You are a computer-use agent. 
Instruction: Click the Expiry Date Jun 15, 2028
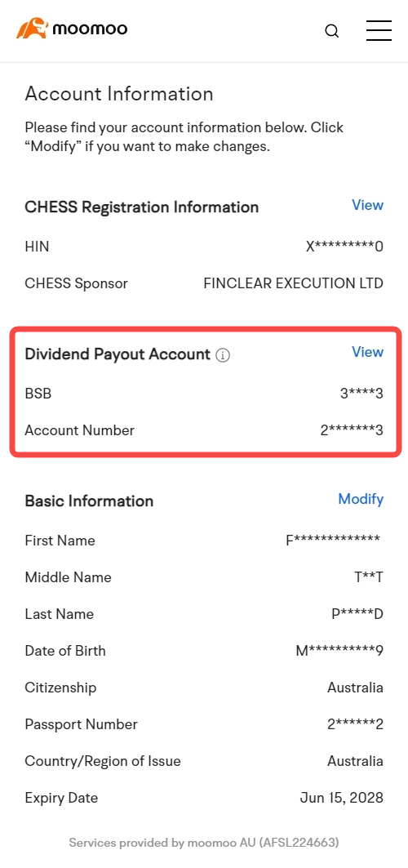pos(342,798)
